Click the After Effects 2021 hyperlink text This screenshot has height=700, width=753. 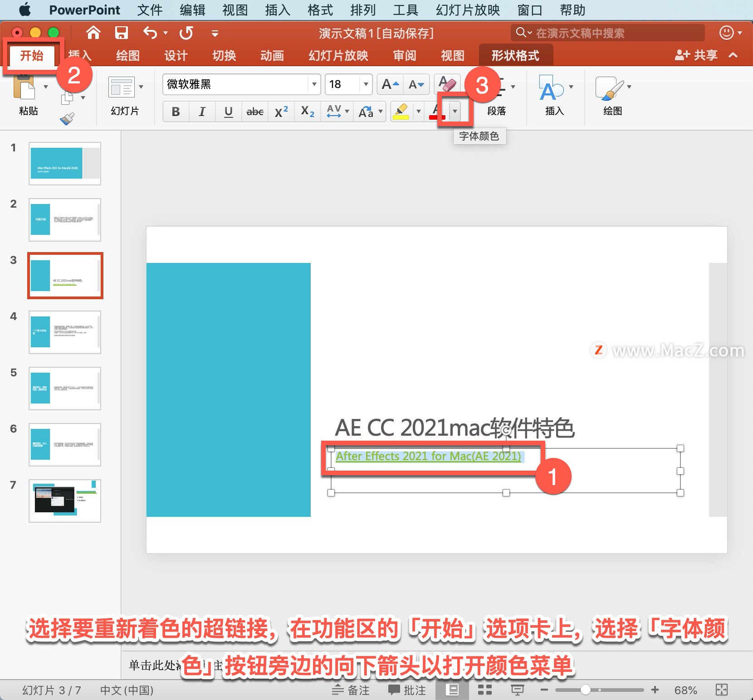coord(428,456)
